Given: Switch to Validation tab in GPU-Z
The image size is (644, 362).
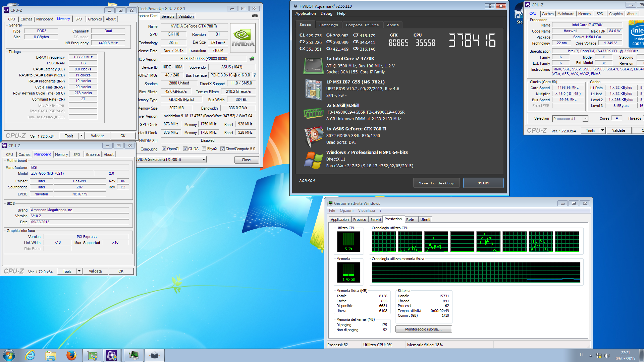Looking at the screenshot, I should click(x=186, y=16).
